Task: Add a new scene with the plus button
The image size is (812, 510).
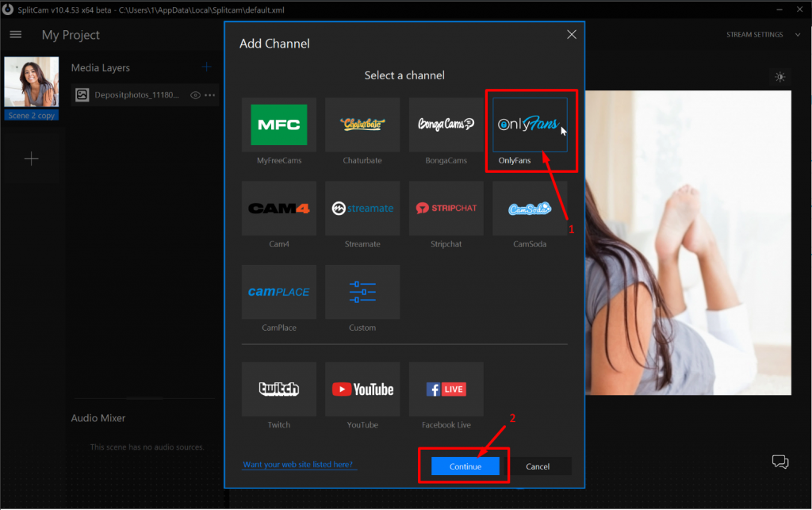Action: coord(32,159)
